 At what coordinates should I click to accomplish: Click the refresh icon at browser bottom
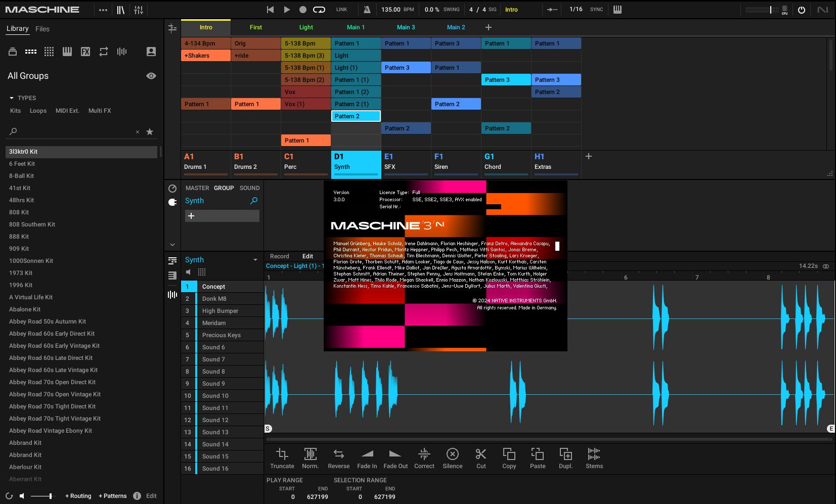point(9,496)
